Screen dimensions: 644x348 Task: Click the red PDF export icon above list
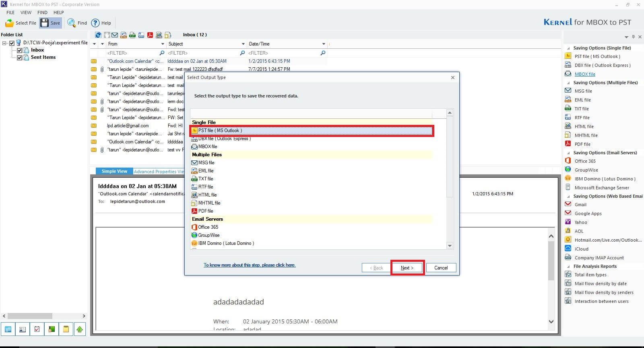click(x=150, y=35)
